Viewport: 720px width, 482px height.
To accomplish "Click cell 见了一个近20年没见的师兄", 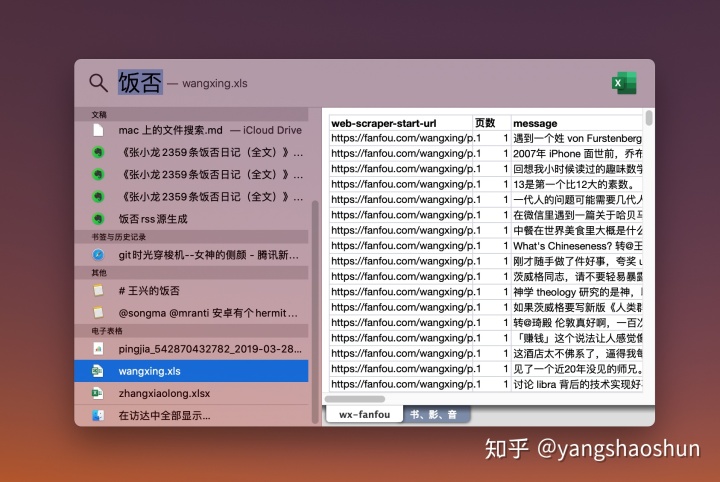I will coord(577,369).
